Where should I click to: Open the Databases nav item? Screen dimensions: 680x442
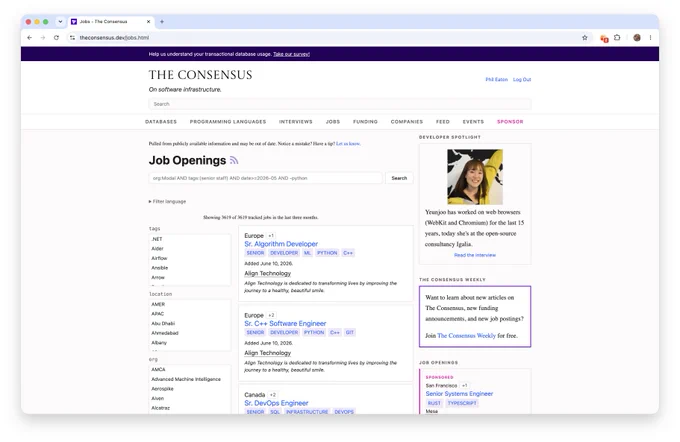161,122
